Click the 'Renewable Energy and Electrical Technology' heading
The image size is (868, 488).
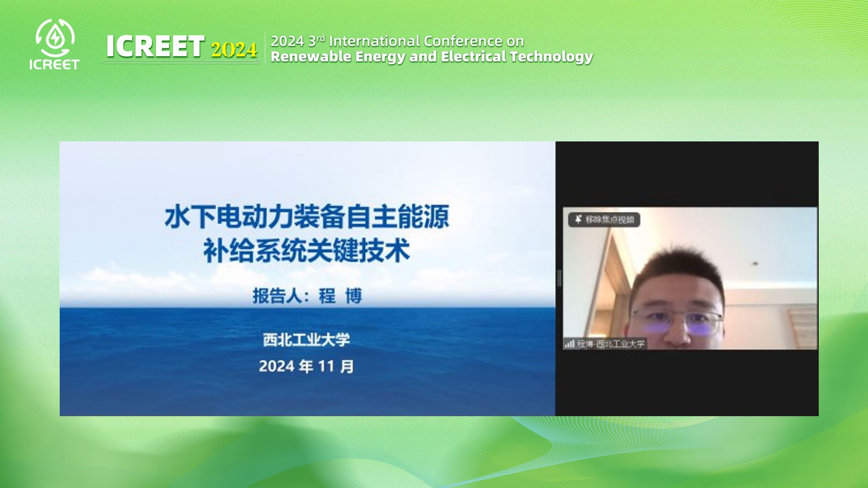pos(431,57)
